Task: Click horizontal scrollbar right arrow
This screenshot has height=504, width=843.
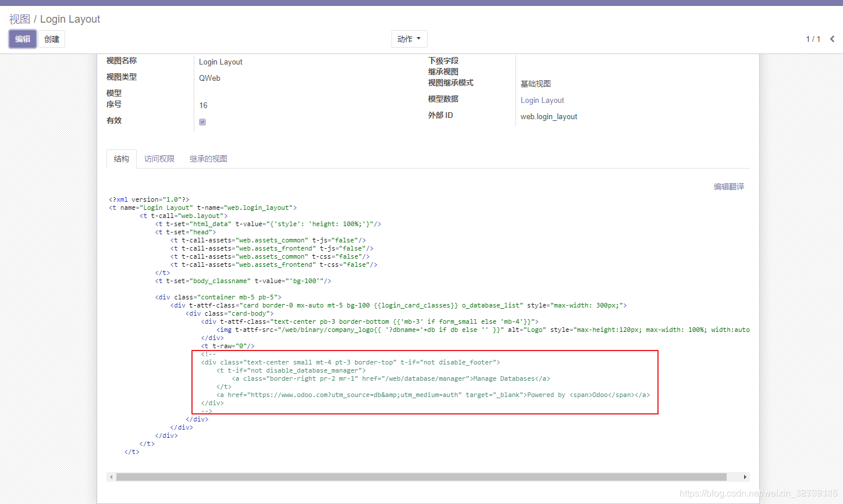Action: pos(745,477)
